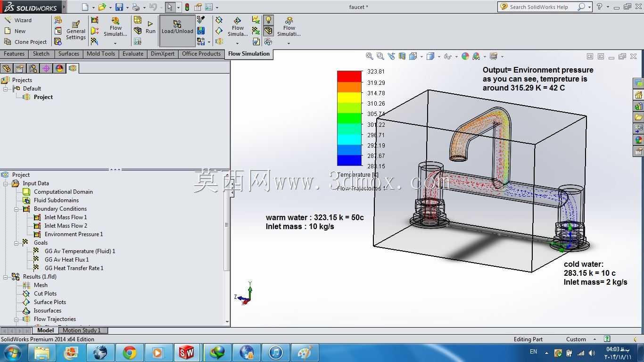
Task: Open the Evaluate tab
Action: (133, 54)
